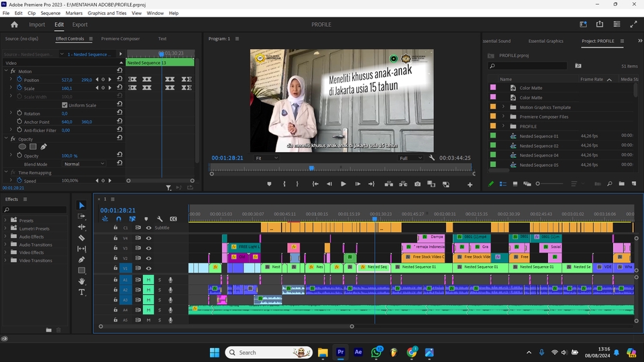Open the Fit zoom level dropdown
The width and height of the screenshot is (644, 362).
266,158
